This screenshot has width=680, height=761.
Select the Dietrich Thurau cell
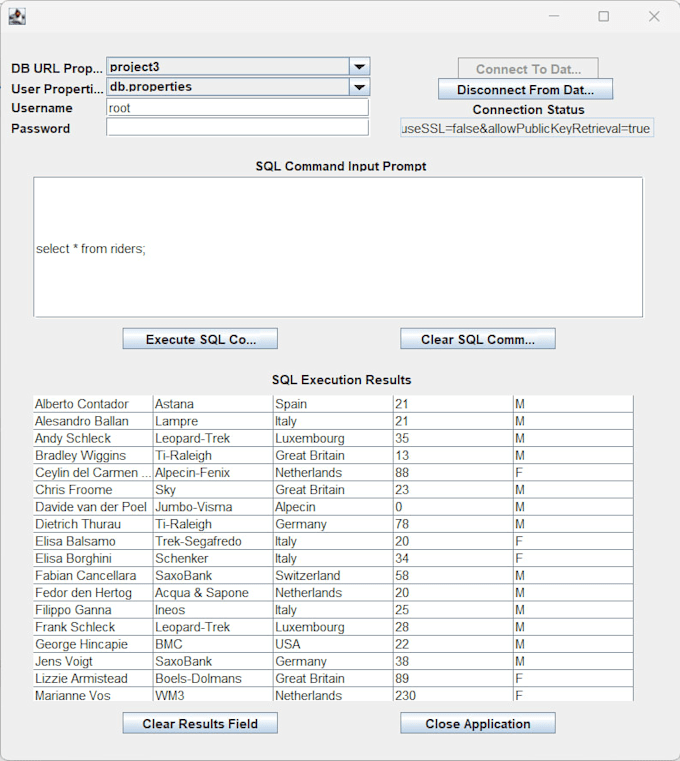point(93,524)
